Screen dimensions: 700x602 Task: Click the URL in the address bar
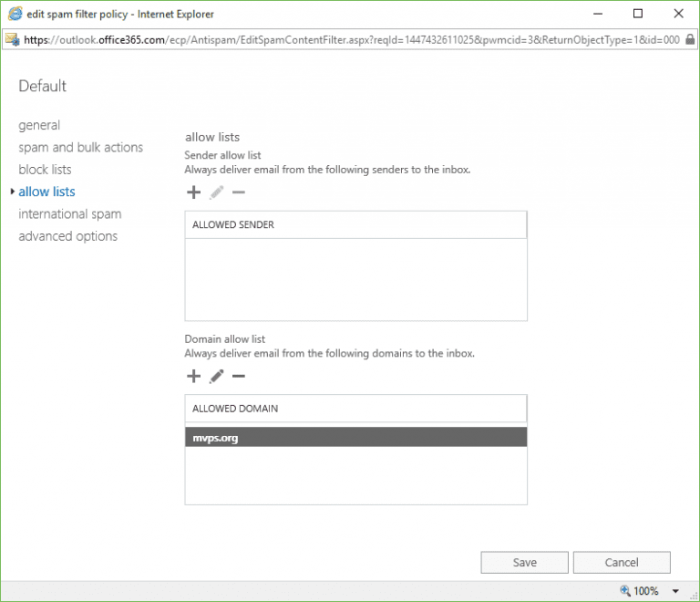pyautogui.click(x=352, y=40)
